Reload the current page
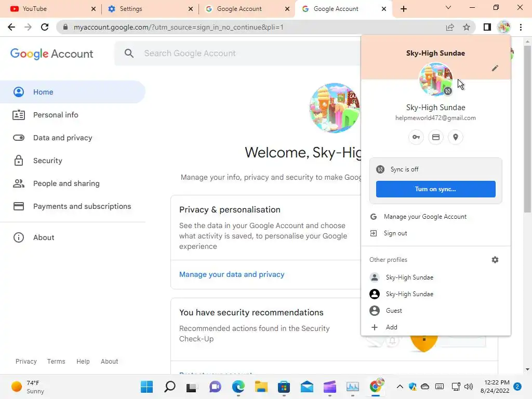The width and height of the screenshot is (532, 399). click(45, 27)
